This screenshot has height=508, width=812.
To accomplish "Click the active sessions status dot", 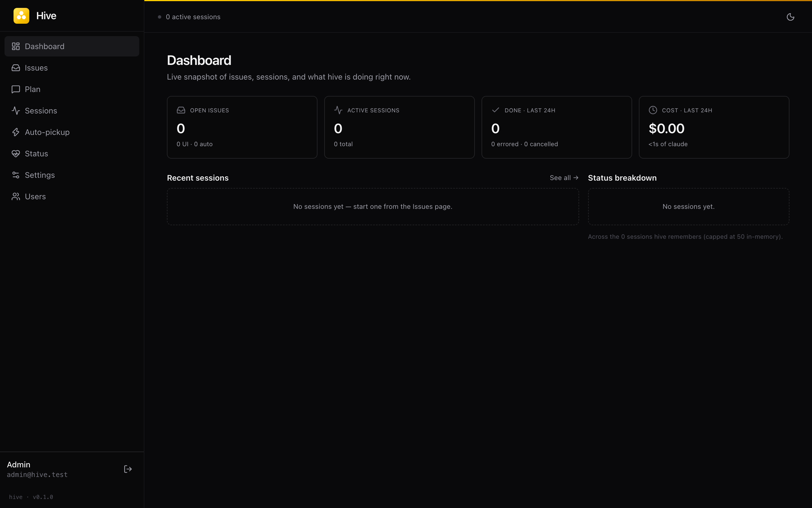I will pos(159,17).
